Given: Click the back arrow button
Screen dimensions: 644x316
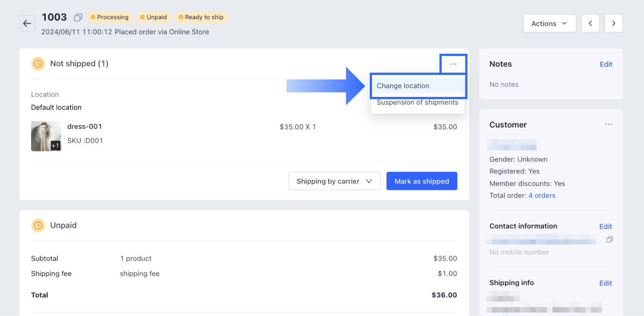Looking at the screenshot, I should [x=27, y=23].
